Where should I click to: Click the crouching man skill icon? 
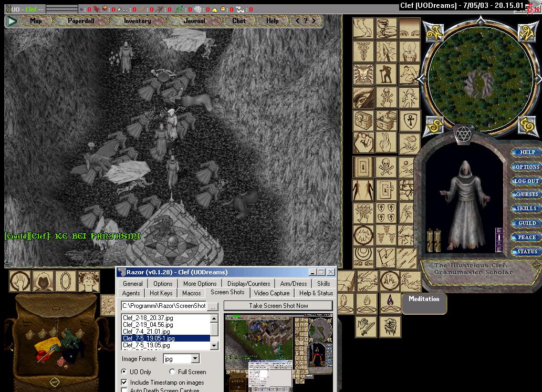409,75
